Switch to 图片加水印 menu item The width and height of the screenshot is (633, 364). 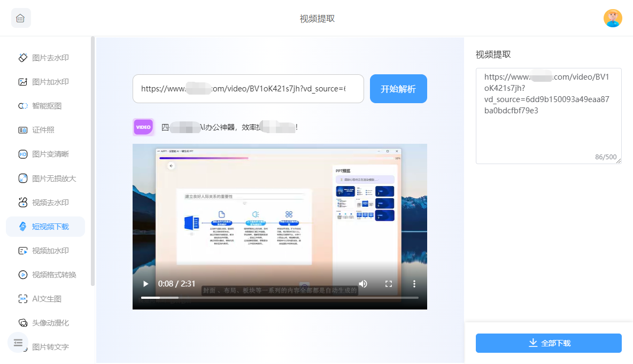(x=50, y=82)
